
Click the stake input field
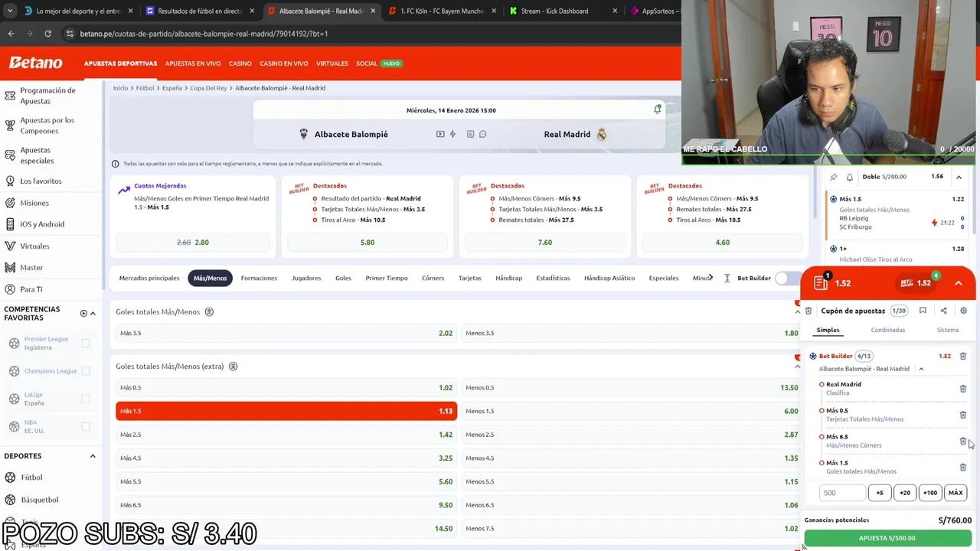coord(842,493)
